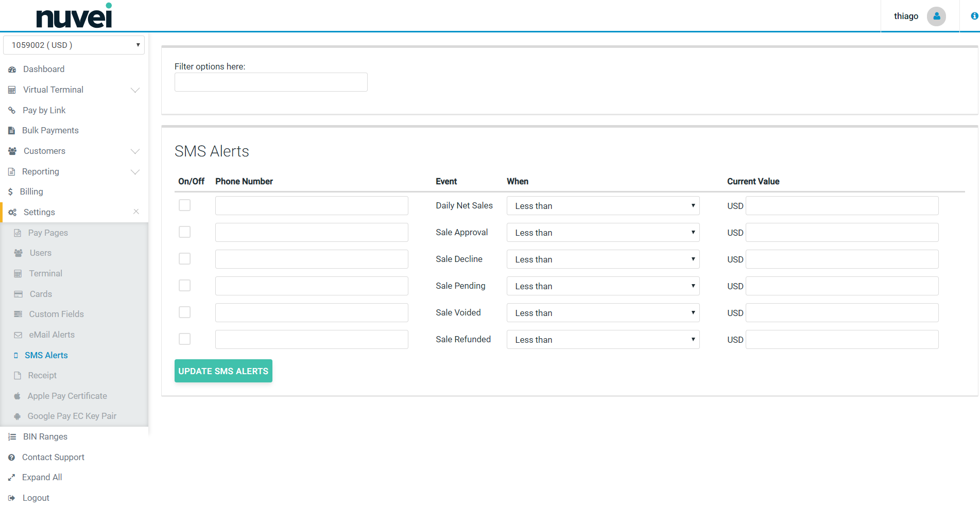Toggle the Sale Decline alert checkbox
This screenshot has height=508, width=980.
184,259
